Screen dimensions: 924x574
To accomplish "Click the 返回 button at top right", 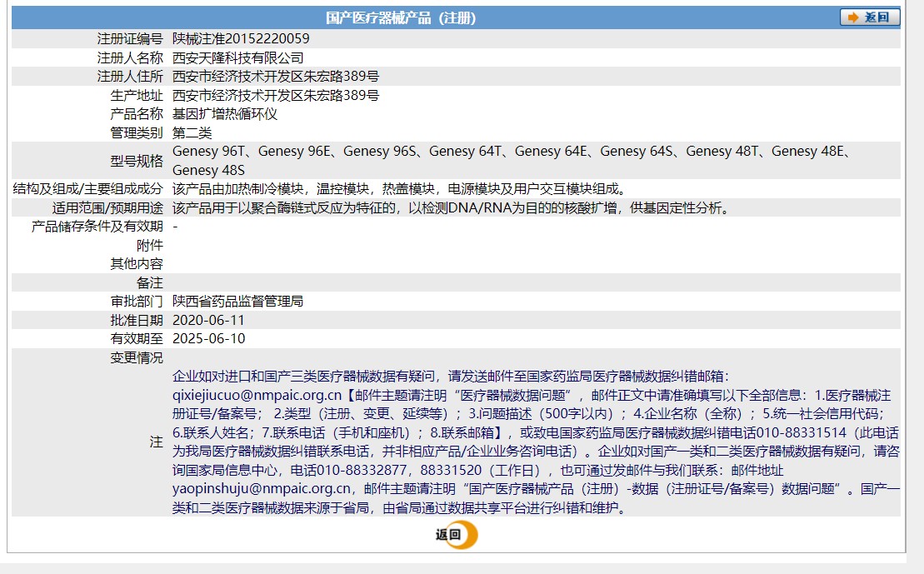I will click(870, 17).
